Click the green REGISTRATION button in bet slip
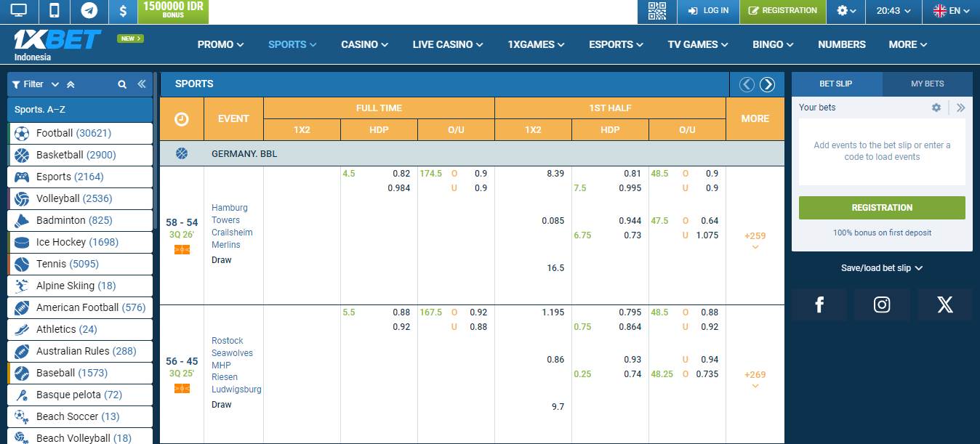This screenshot has height=444, width=980. (882, 208)
